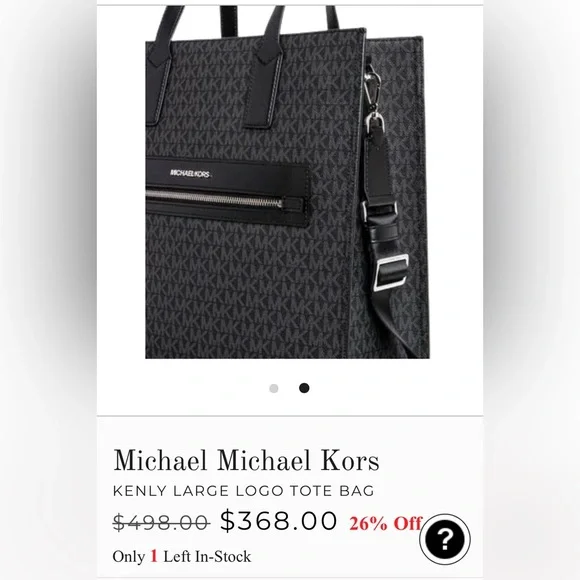Click the crossed-out $498.00 original price

[161, 522]
